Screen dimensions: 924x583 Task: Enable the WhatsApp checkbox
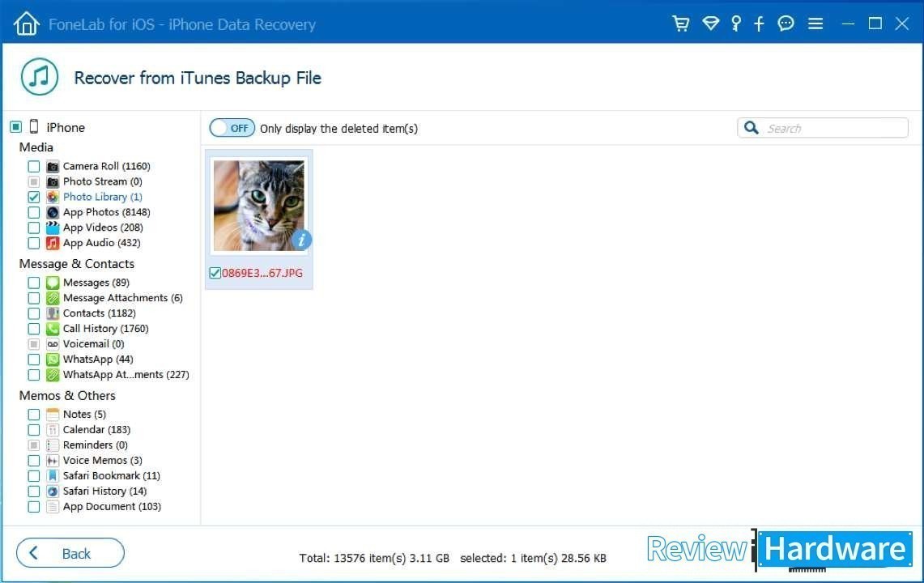point(34,360)
